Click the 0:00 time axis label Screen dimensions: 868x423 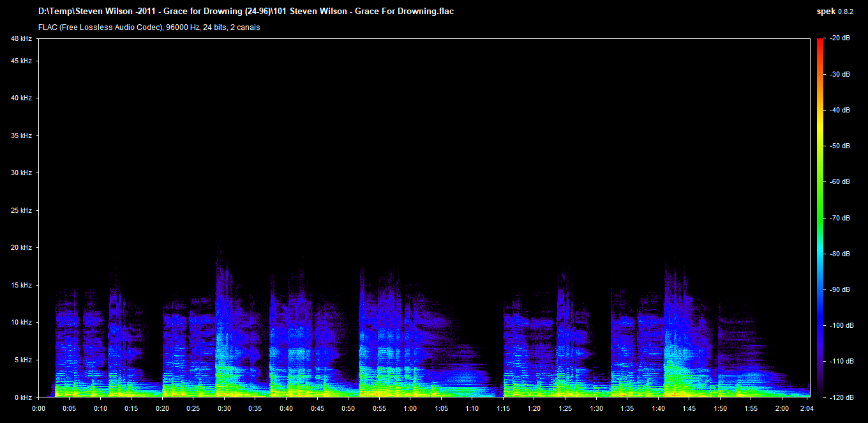(x=38, y=408)
